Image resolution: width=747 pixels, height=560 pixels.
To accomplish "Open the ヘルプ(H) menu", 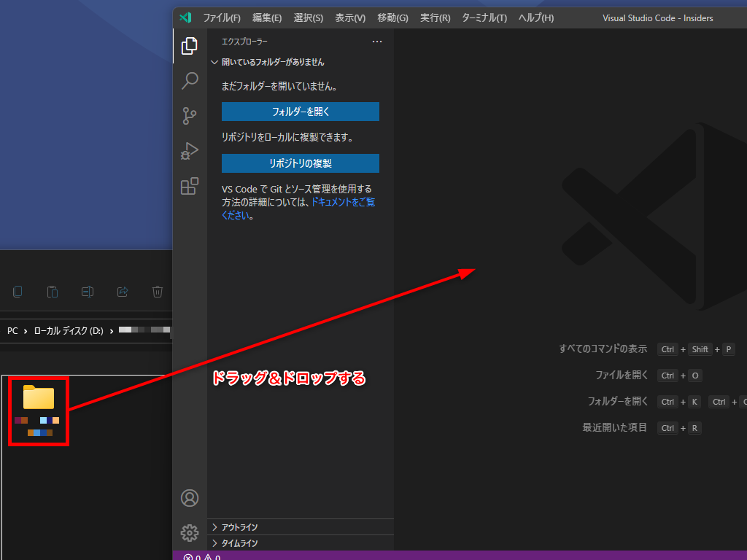I will pyautogui.click(x=536, y=18).
